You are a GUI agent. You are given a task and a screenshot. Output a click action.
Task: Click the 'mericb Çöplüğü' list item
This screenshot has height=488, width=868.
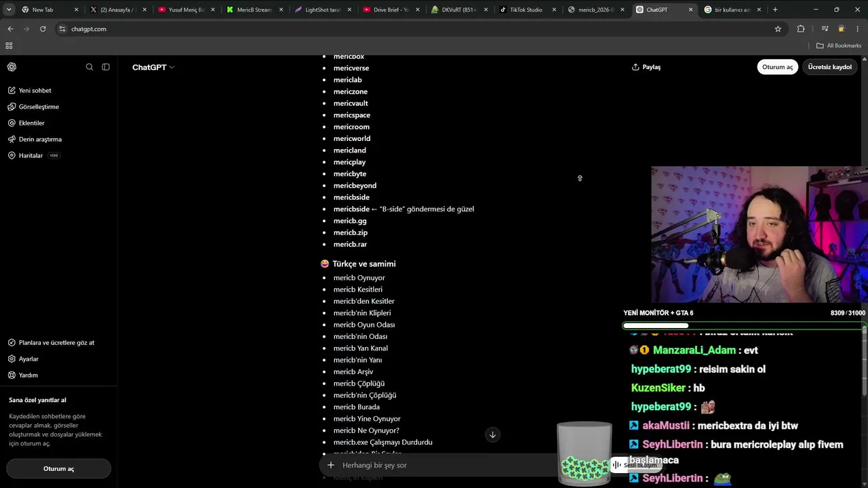(359, 384)
